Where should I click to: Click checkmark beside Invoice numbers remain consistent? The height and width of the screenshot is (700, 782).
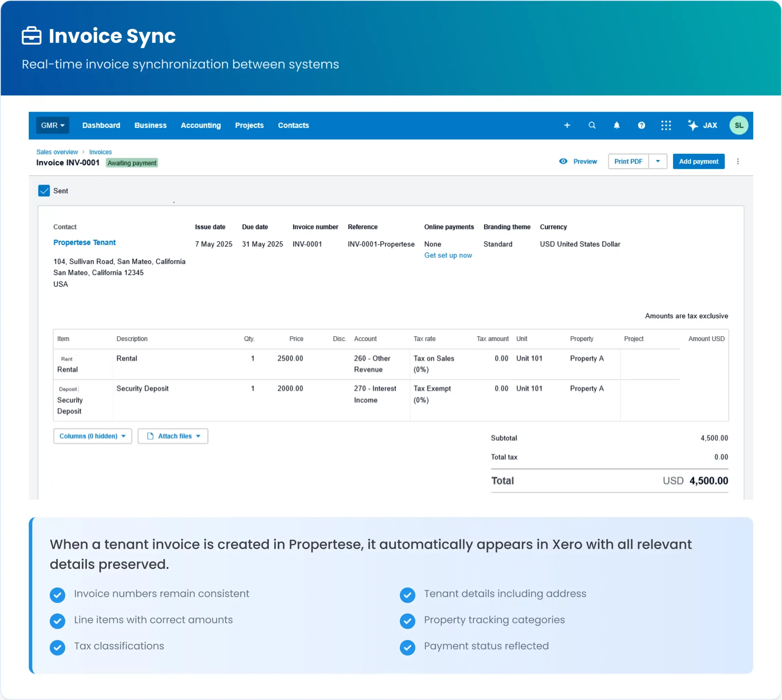tap(57, 595)
